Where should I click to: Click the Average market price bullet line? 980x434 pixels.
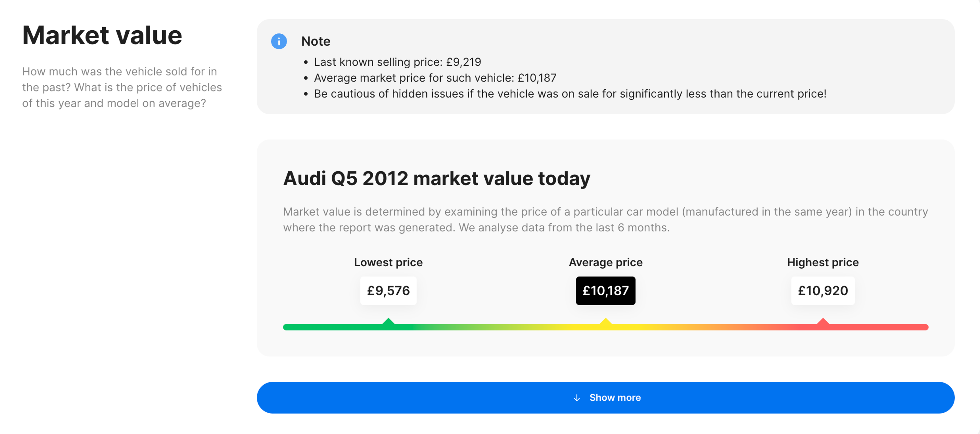tap(435, 78)
